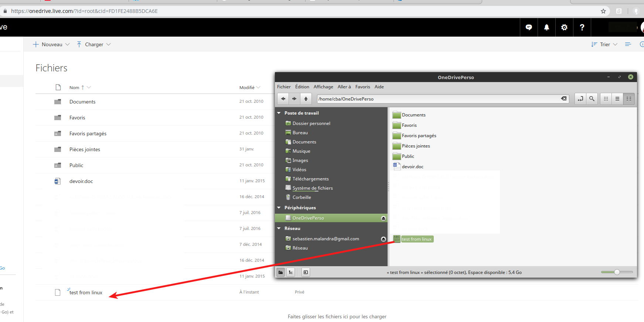Open file search with the magnifier icon
This screenshot has height=322, width=644.
[592, 99]
